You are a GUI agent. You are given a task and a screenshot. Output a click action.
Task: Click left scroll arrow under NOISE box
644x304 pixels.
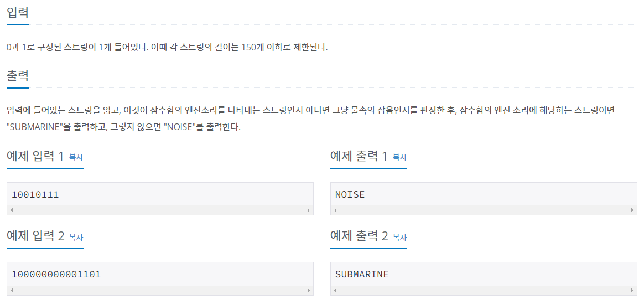tap(335, 210)
